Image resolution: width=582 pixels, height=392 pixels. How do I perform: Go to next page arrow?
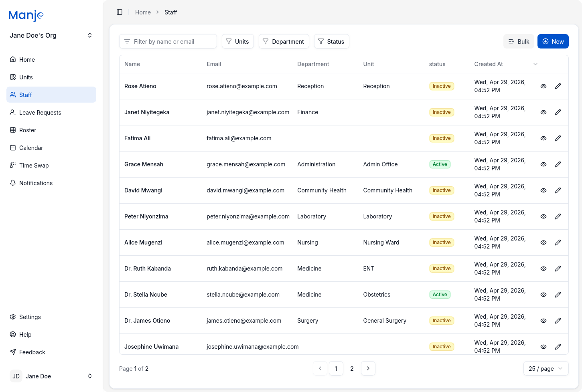[368, 368]
